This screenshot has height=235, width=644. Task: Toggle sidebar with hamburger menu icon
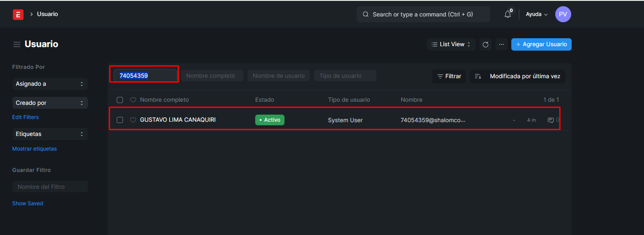point(17,44)
